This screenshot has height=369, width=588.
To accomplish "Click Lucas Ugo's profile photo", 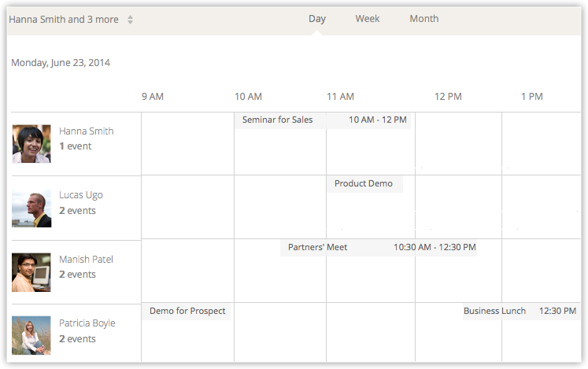I will click(31, 208).
